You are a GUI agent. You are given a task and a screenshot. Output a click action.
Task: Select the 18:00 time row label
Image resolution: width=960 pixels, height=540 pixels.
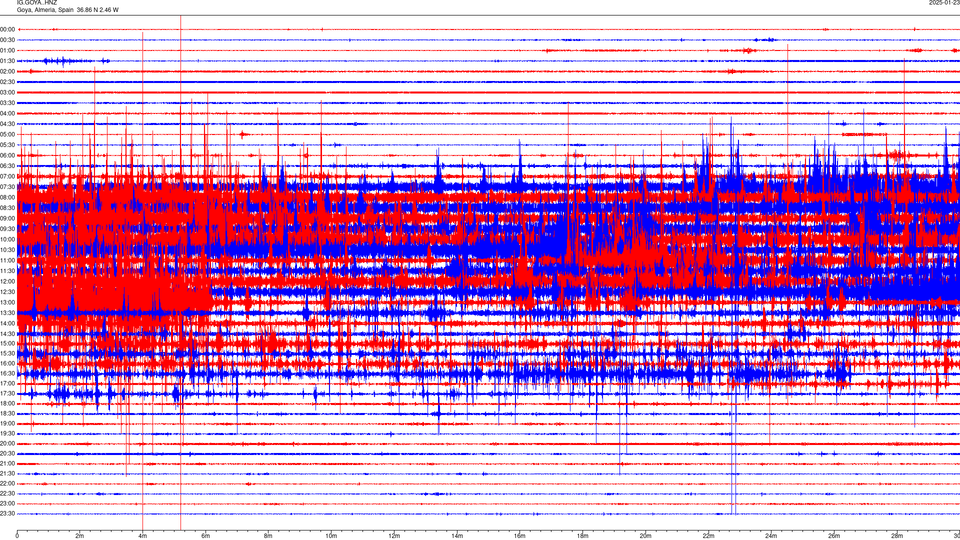pyautogui.click(x=7, y=403)
